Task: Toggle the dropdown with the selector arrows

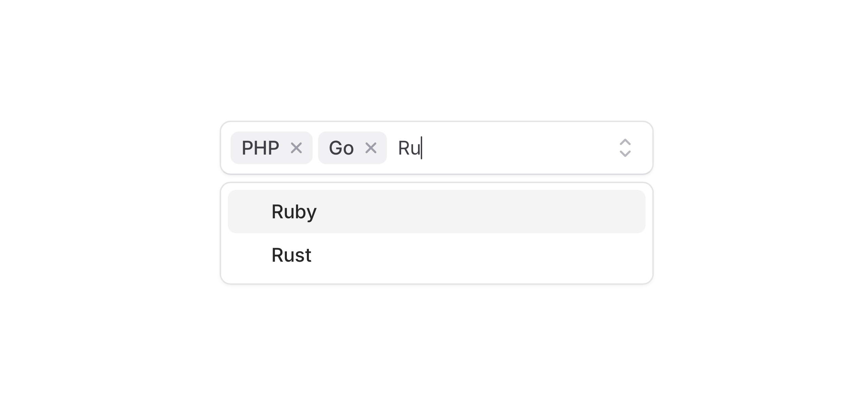Action: tap(625, 148)
